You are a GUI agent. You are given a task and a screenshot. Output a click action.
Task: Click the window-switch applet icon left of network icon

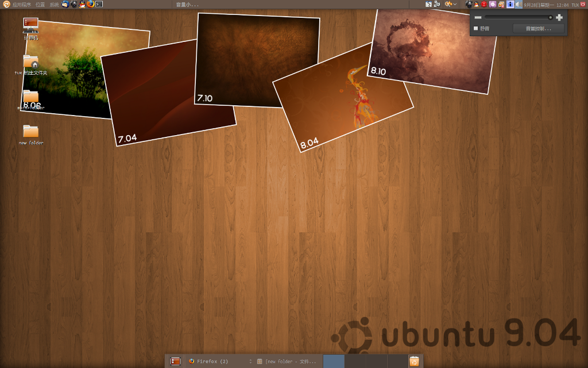(428, 5)
